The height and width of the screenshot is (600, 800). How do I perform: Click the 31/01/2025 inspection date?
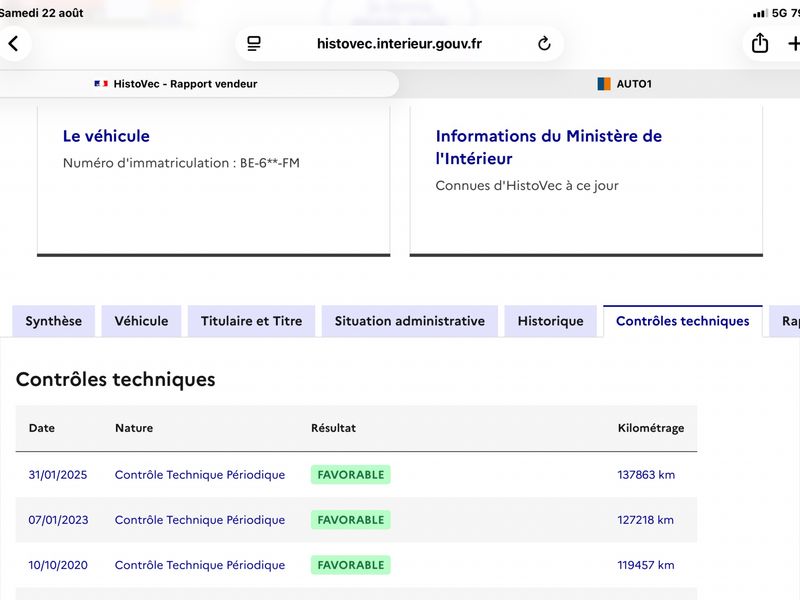pyautogui.click(x=58, y=475)
